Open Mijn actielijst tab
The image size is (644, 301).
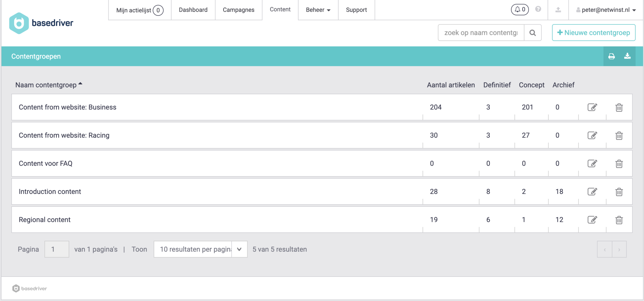click(140, 10)
